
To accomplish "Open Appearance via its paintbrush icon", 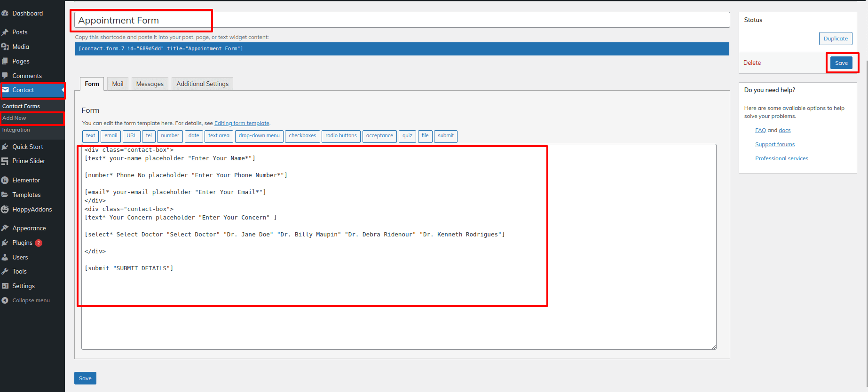I will point(5,228).
